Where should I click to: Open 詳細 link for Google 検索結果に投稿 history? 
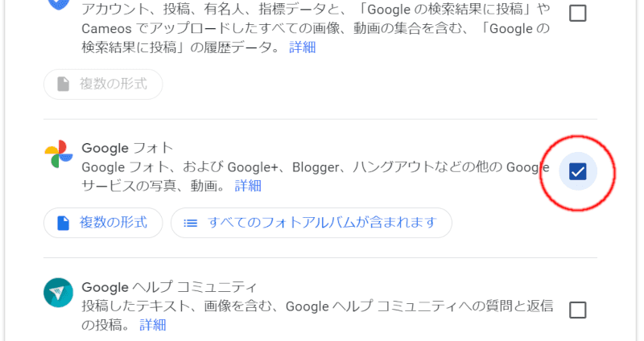coord(303,47)
